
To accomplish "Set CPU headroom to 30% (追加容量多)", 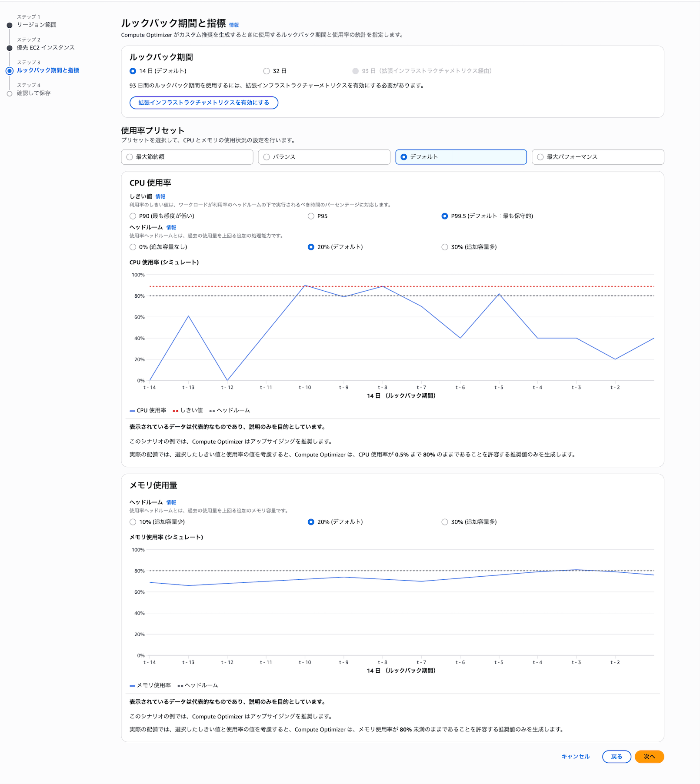I will coord(444,247).
